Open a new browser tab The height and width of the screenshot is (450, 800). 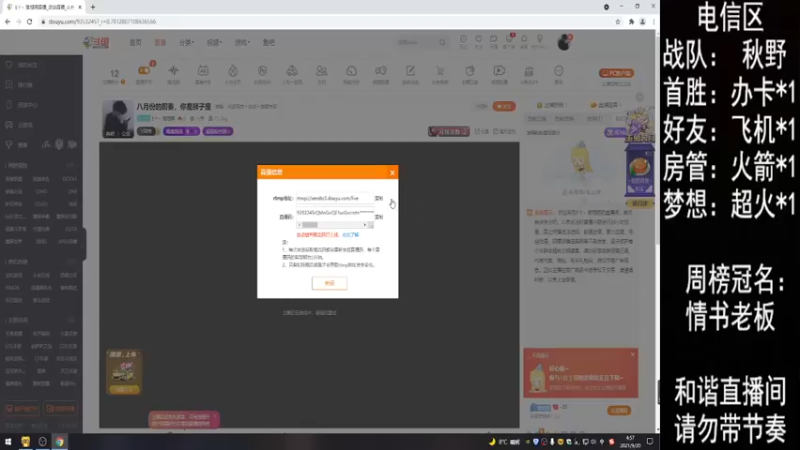coord(93,7)
